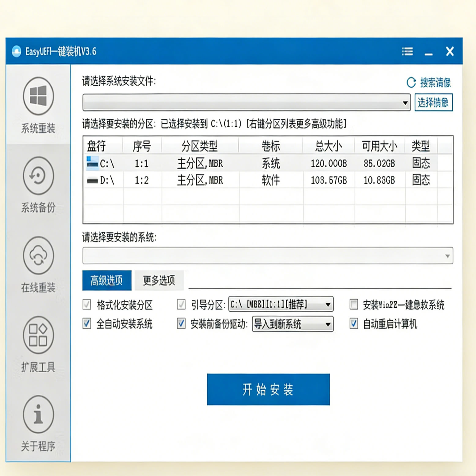476x476 pixels.
Task: Click the 开始安装 button
Action: pos(268,389)
